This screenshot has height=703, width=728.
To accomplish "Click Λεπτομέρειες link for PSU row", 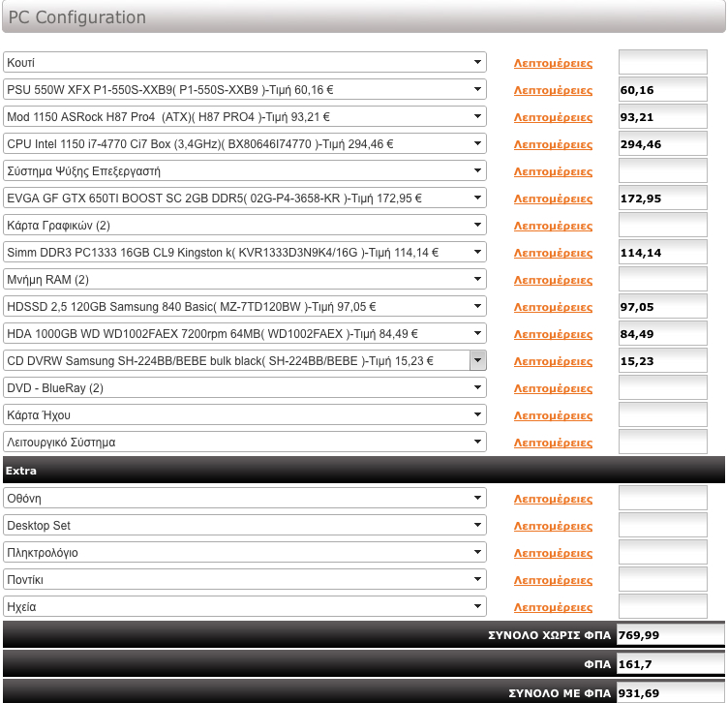I will (x=553, y=90).
